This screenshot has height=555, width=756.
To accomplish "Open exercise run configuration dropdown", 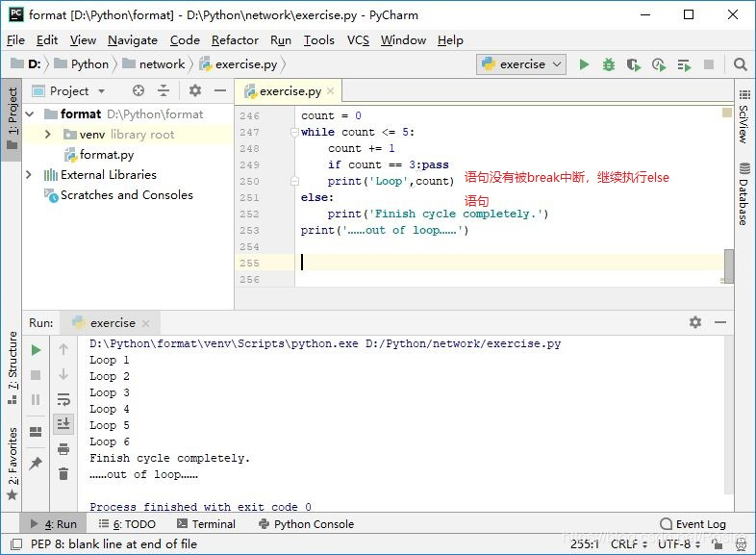I will pos(521,64).
